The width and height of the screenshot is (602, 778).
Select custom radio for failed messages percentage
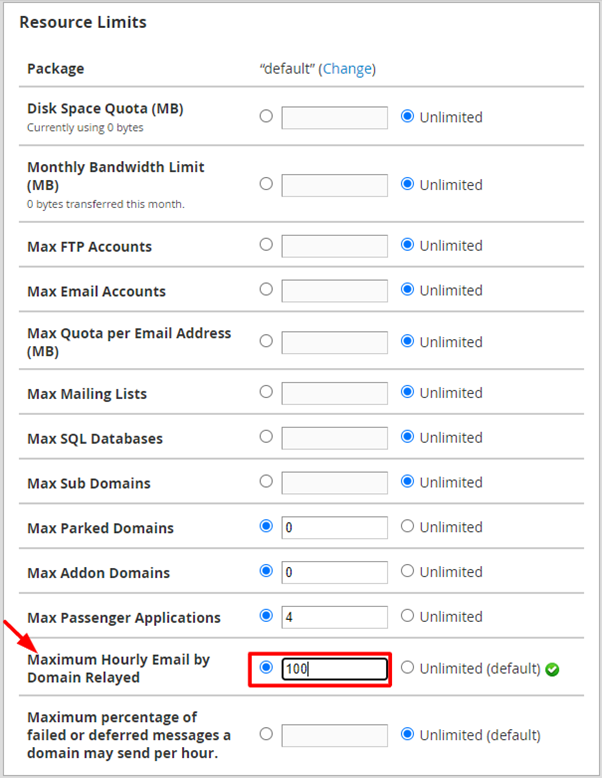tap(266, 734)
